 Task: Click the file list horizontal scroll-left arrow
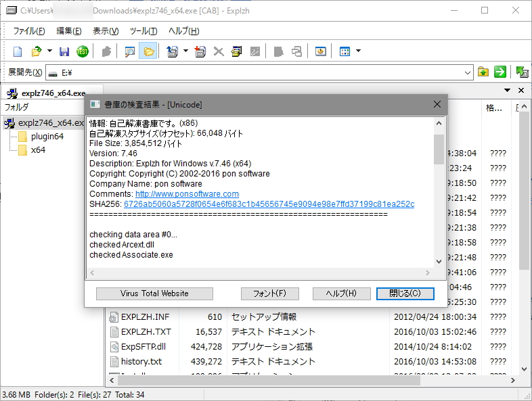[x=112, y=380]
